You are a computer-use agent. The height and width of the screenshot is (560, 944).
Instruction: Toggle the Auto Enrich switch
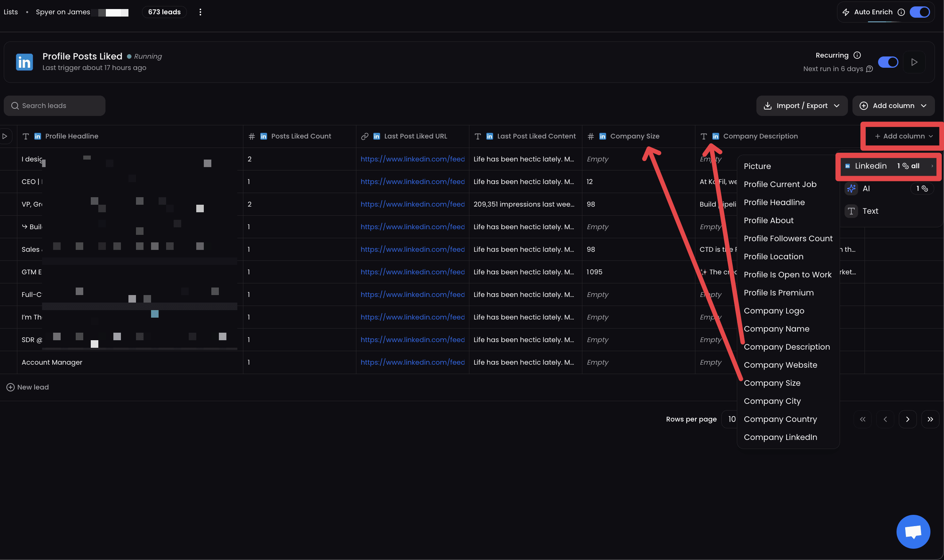pos(920,12)
